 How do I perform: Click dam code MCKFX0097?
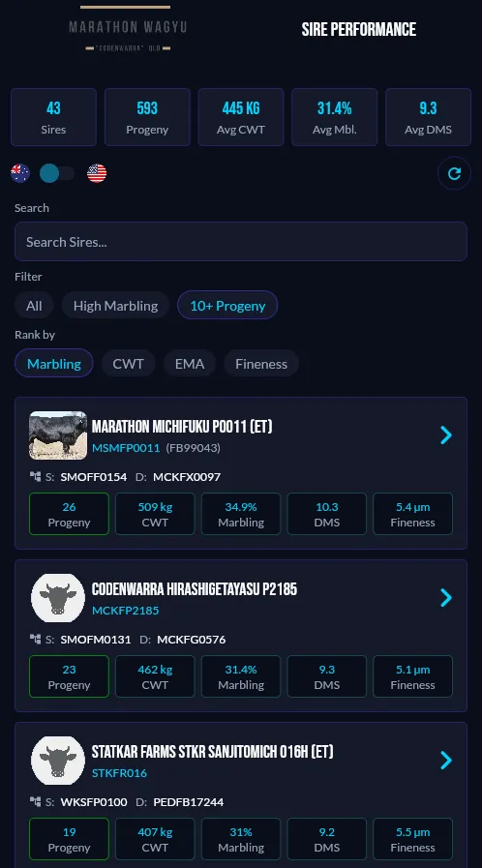pyautogui.click(x=187, y=477)
